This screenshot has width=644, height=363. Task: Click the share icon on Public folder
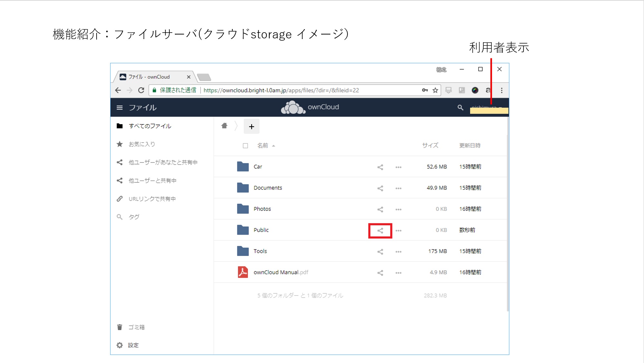(380, 230)
